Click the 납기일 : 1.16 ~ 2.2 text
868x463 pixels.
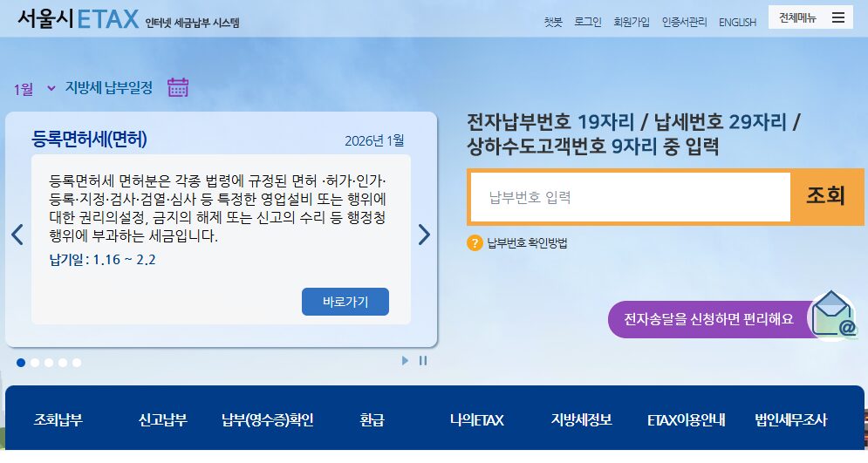102,260
